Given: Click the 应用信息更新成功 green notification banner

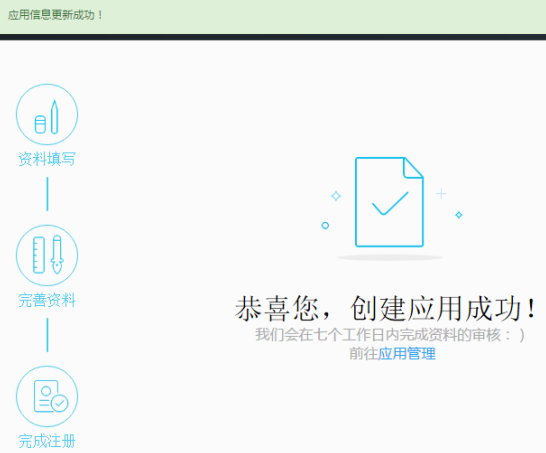Looking at the screenshot, I should point(273,17).
